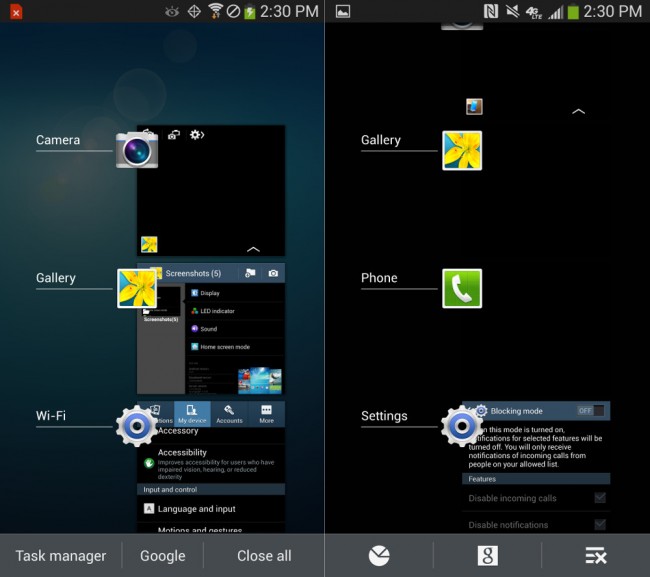Click the up chevron above the Gallery entry
Viewport: 650px width, 577px height.
tap(578, 112)
